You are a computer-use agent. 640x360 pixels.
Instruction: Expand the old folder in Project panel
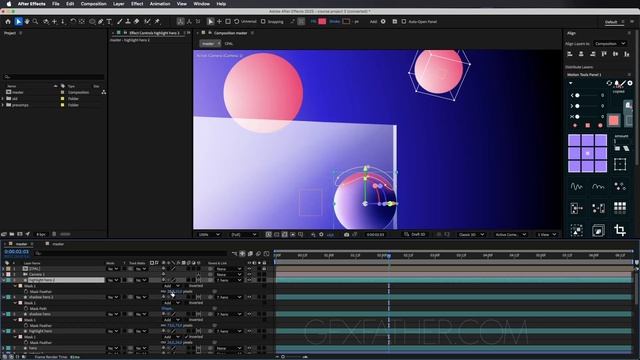click(x=3, y=98)
